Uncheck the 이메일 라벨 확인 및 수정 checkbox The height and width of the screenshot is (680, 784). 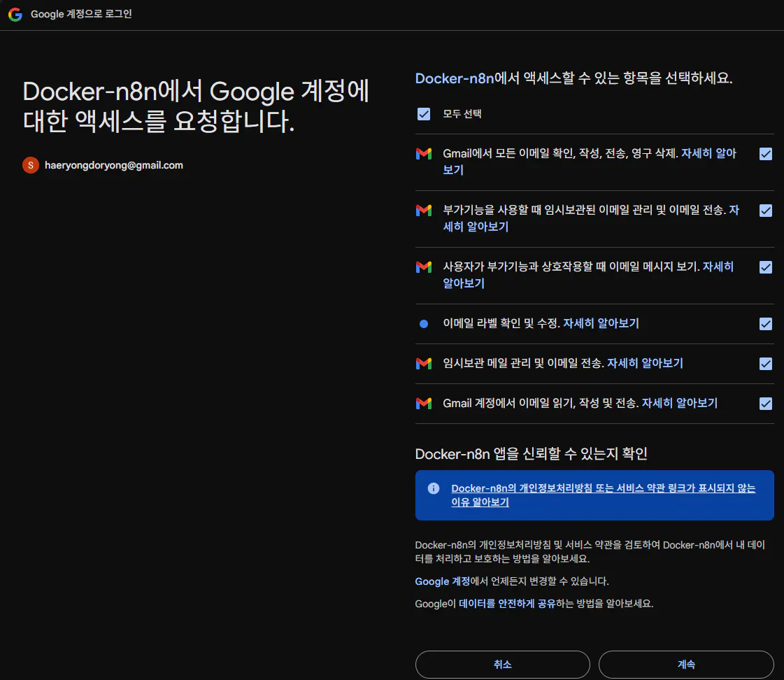point(766,324)
